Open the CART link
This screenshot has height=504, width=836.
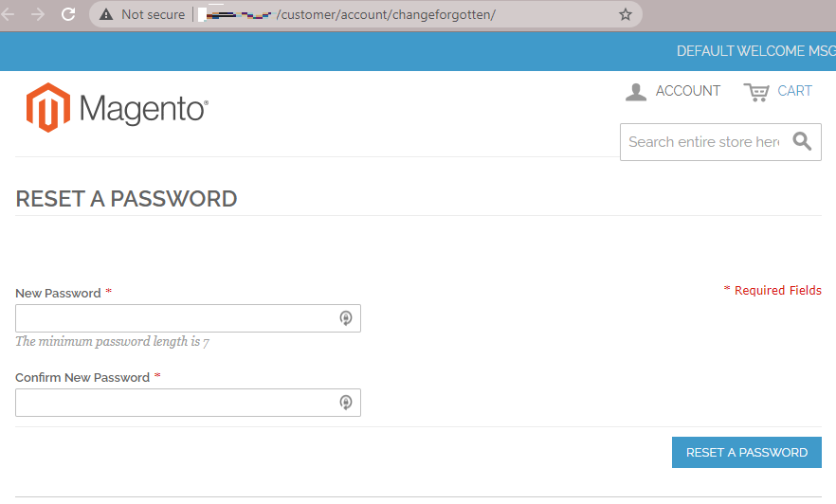click(794, 91)
